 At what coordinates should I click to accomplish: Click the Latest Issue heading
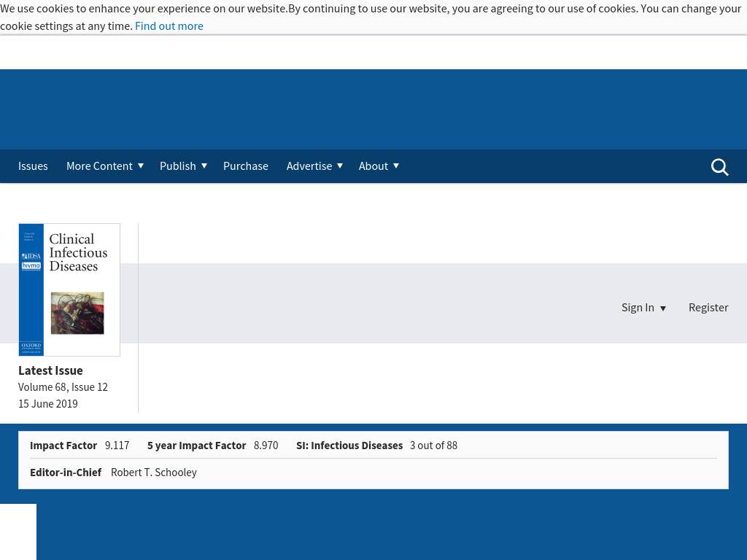click(x=50, y=370)
